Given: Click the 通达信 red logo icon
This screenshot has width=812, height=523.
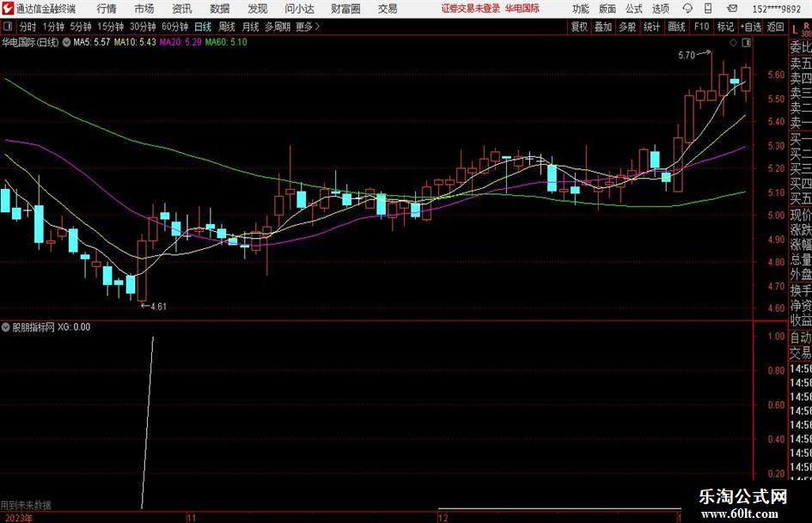Looking at the screenshot, I should click(x=8, y=9).
